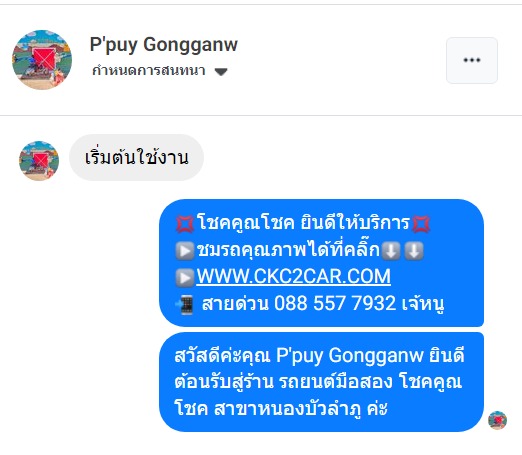This screenshot has width=522, height=455.
Task: Click the play-button emoji before the website link
Action: [184, 277]
